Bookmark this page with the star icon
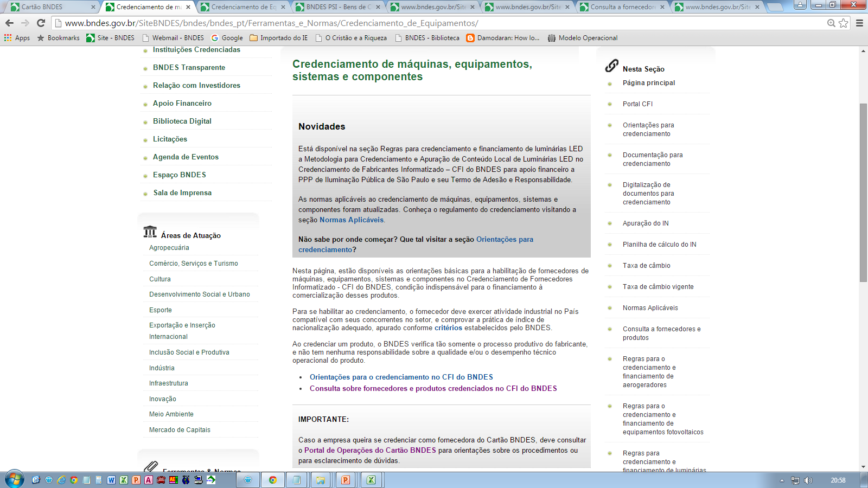868x488 pixels. pyautogui.click(x=843, y=23)
